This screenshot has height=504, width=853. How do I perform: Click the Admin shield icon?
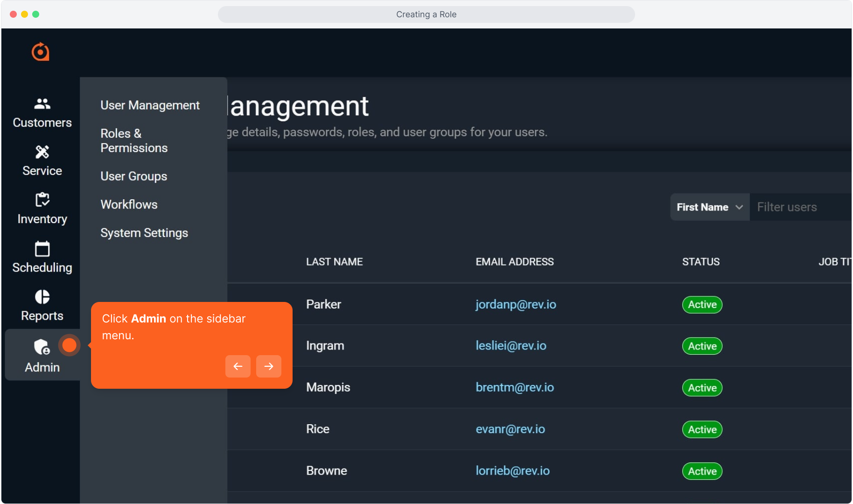pyautogui.click(x=42, y=347)
